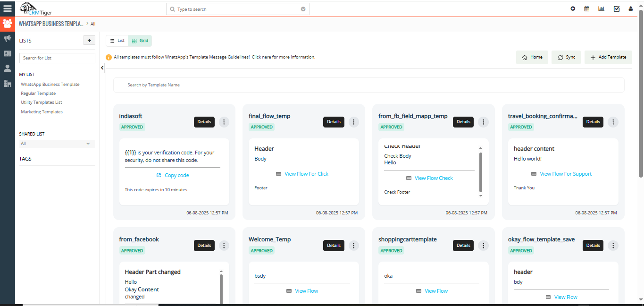This screenshot has width=644, height=306.
Task: Click the Sync button
Action: pyautogui.click(x=566, y=57)
